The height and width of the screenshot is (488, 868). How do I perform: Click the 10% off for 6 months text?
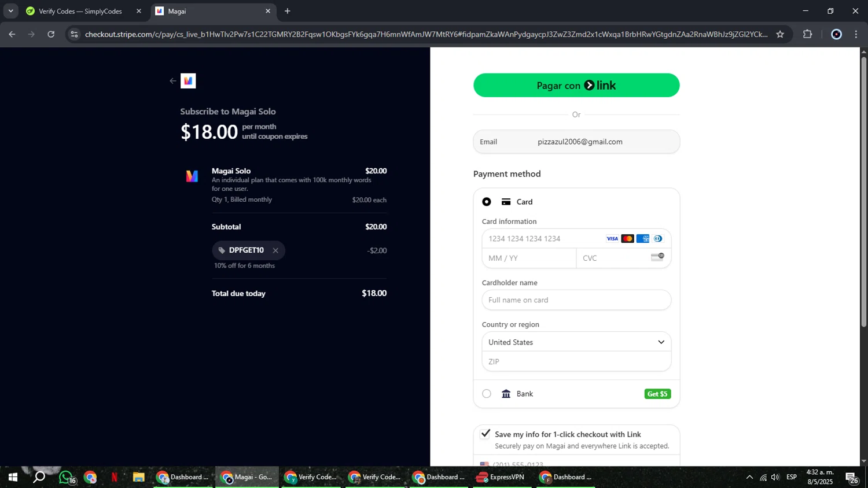pyautogui.click(x=244, y=265)
